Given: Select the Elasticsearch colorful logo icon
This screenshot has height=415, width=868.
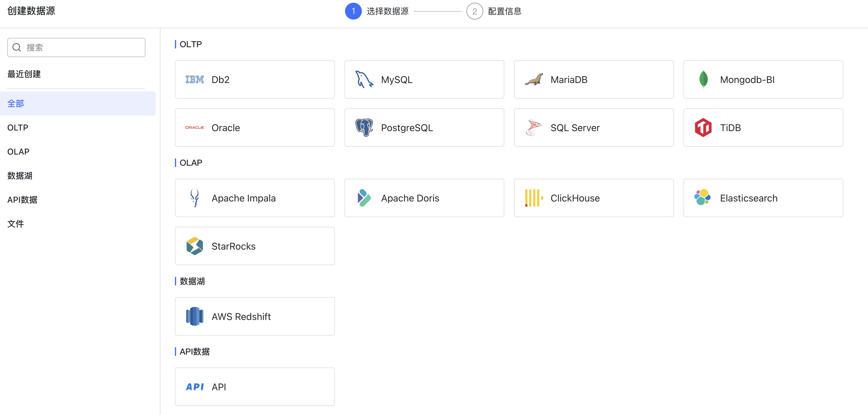Looking at the screenshot, I should click(703, 197).
